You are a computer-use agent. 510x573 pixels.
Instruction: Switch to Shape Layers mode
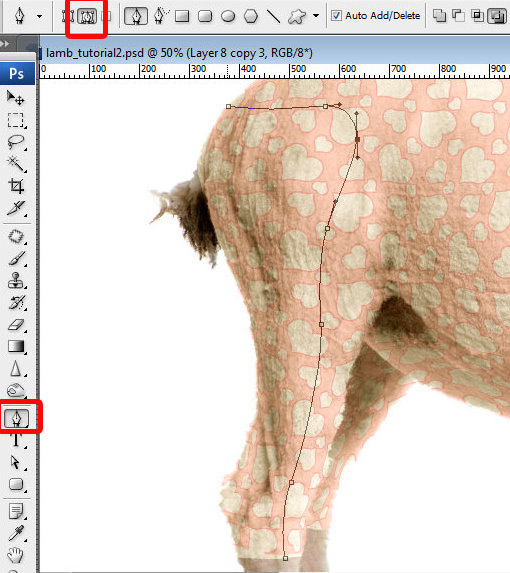68,16
